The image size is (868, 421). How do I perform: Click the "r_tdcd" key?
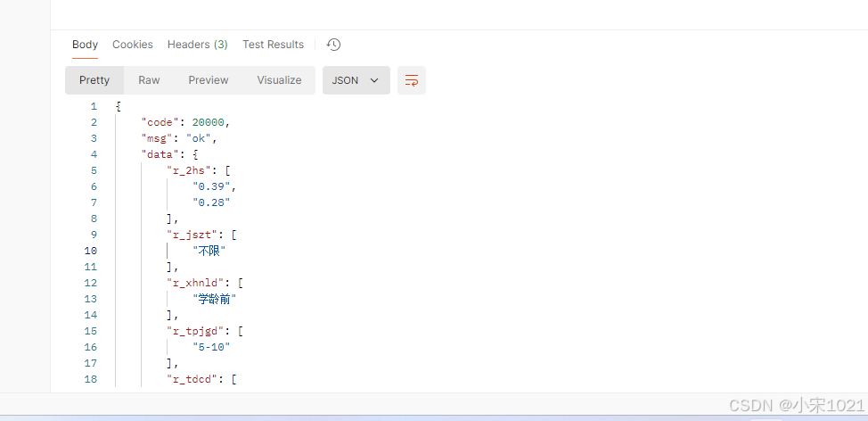tap(192, 379)
